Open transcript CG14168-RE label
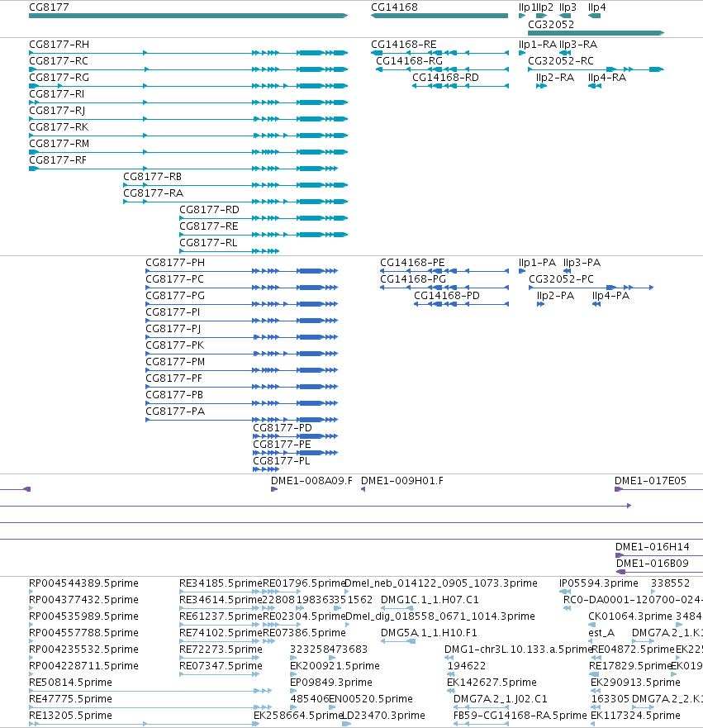The height and width of the screenshot is (728, 703). (x=404, y=45)
